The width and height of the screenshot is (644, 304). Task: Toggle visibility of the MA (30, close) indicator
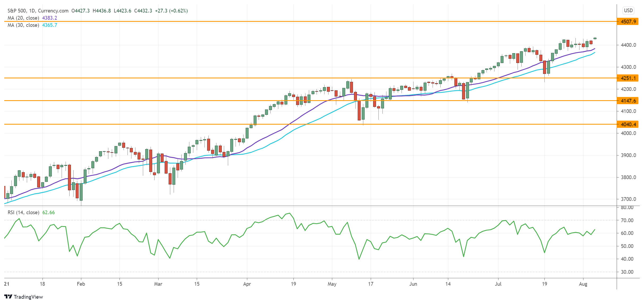pyautogui.click(x=23, y=25)
